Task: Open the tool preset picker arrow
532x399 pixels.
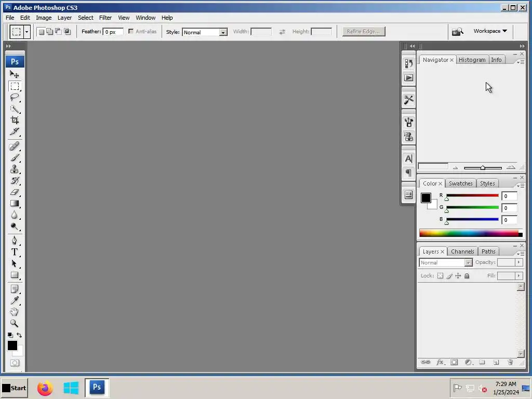Action: [27, 32]
